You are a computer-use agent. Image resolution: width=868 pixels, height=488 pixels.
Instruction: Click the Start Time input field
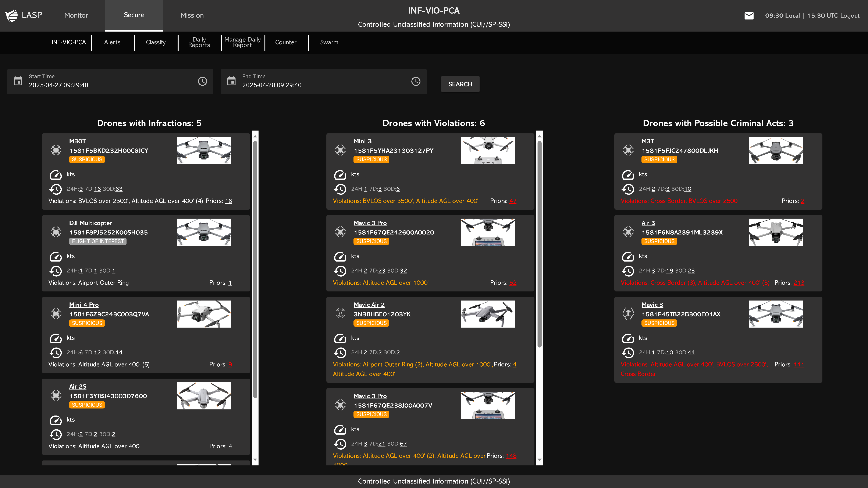pos(110,81)
